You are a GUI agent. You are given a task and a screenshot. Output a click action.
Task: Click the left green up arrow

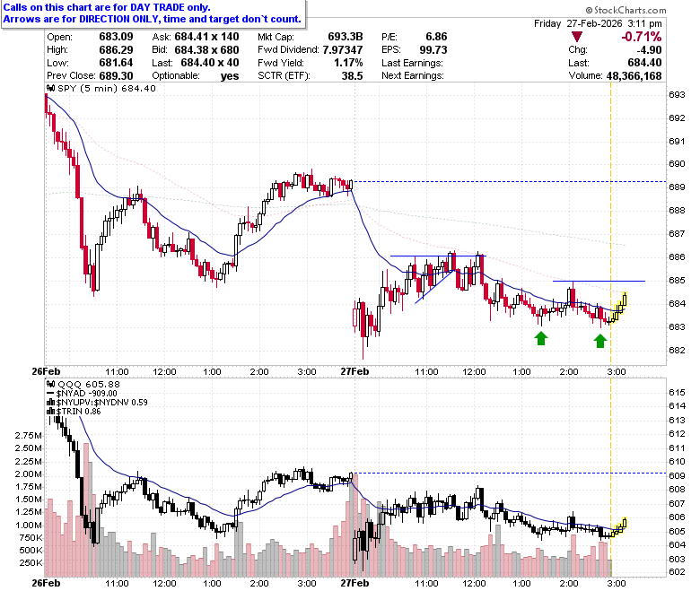coord(540,338)
